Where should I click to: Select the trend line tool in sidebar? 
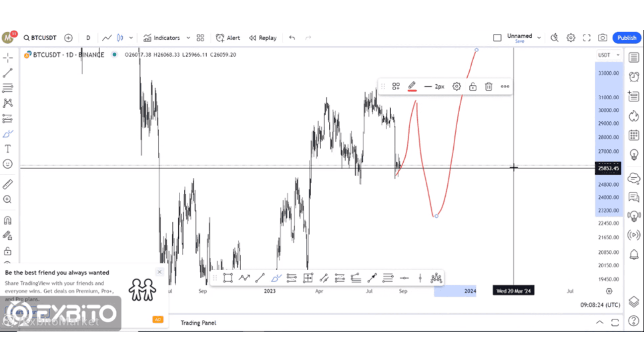[x=8, y=73]
